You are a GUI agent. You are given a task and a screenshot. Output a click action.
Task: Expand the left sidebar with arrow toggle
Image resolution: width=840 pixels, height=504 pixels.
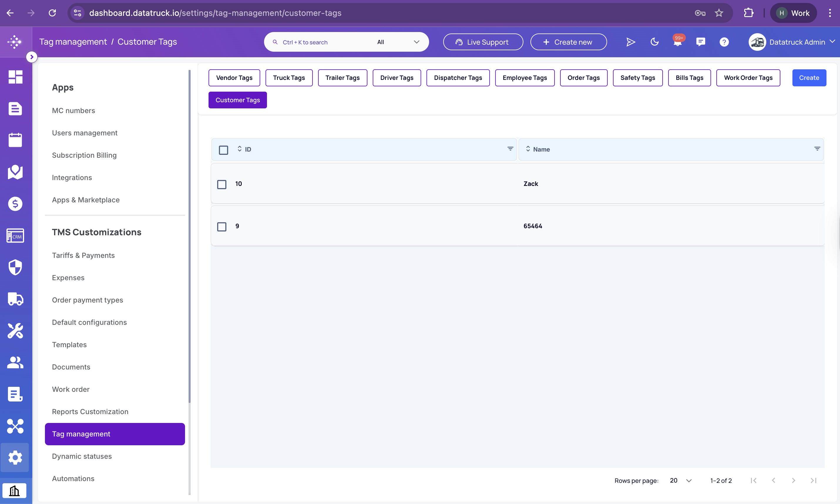pyautogui.click(x=32, y=57)
